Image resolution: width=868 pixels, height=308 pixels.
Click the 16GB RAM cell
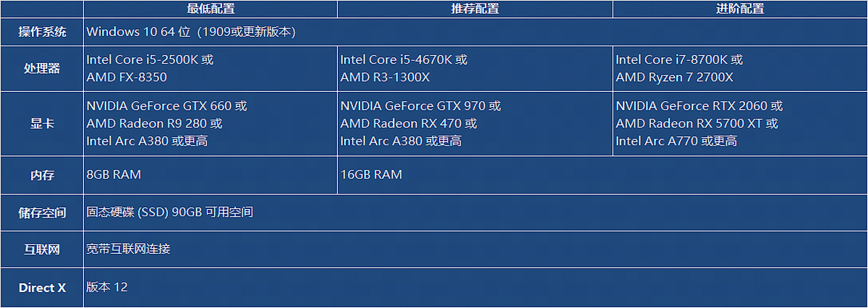click(x=371, y=175)
